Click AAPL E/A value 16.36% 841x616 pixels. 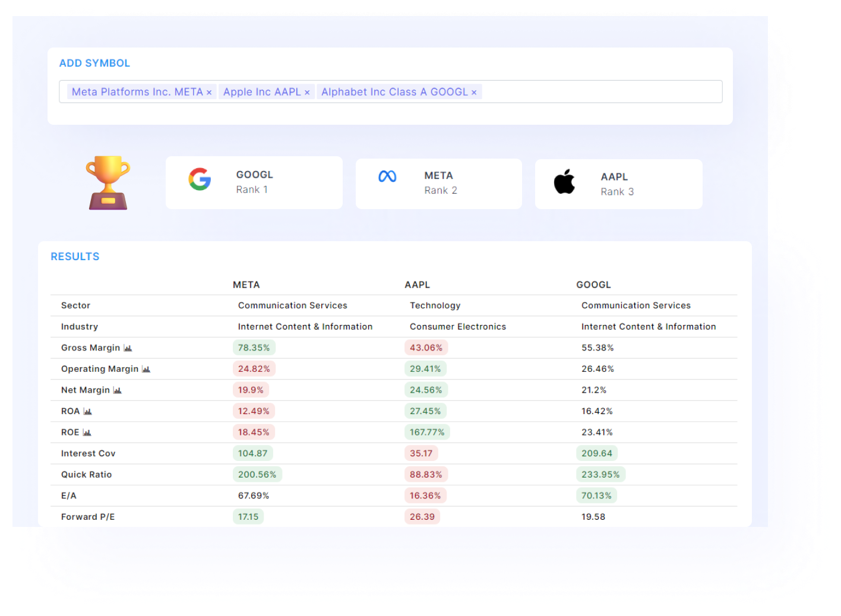[x=425, y=495]
